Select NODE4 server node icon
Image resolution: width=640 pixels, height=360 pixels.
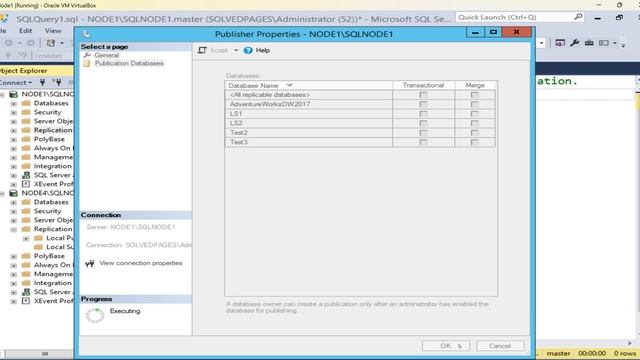tap(13, 193)
